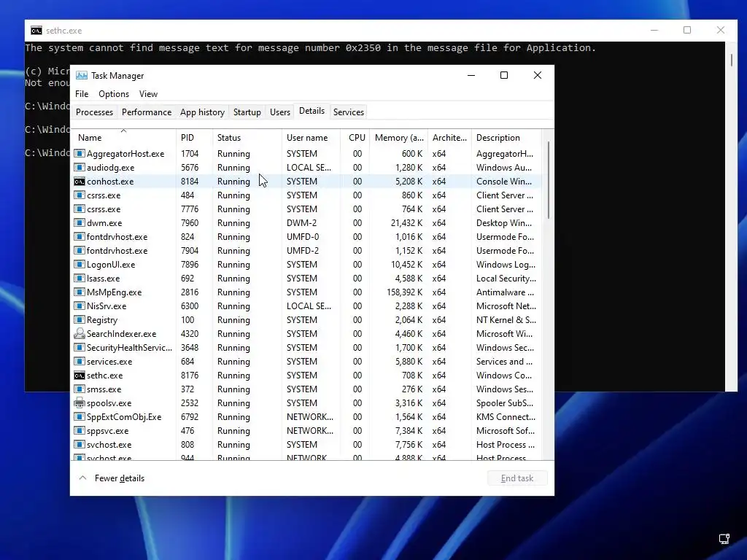Click the sethc.exe console window scrollbar
Image resolution: width=747 pixels, height=560 pixels.
point(731,60)
